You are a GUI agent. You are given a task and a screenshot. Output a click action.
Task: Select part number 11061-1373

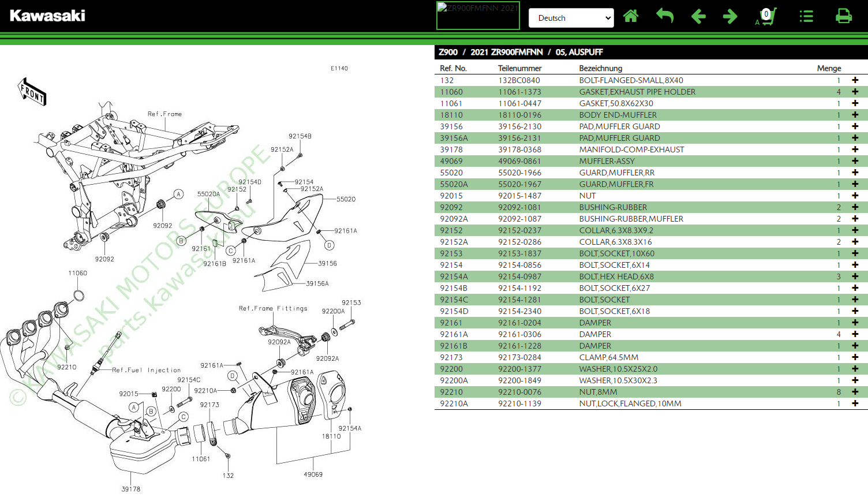(x=520, y=92)
